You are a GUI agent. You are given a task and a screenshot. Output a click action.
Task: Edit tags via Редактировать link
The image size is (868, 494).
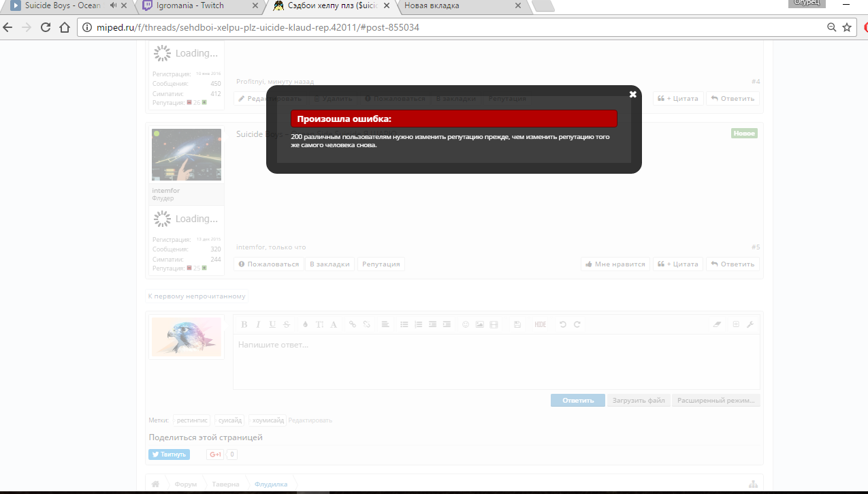point(310,420)
